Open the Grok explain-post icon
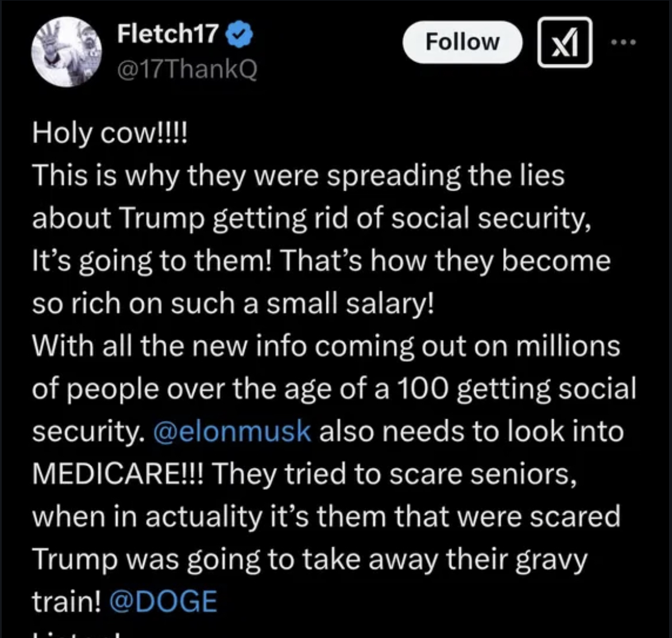This screenshot has height=638, width=672. [565, 42]
